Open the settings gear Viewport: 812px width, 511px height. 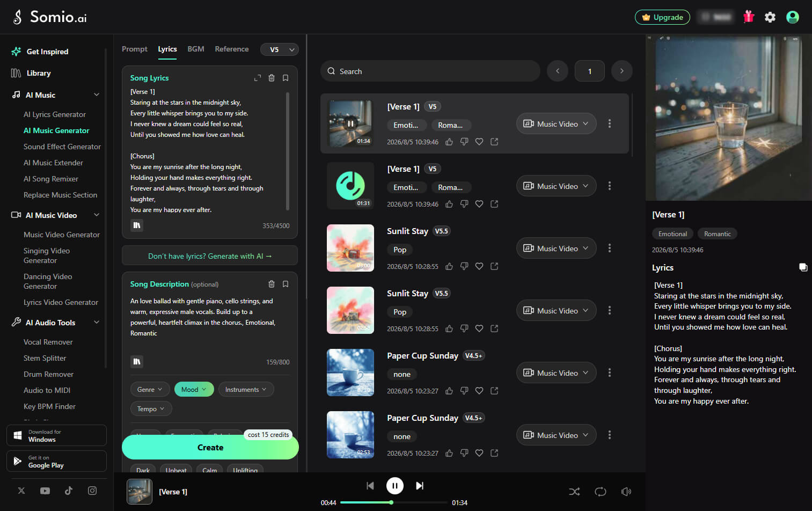click(770, 17)
